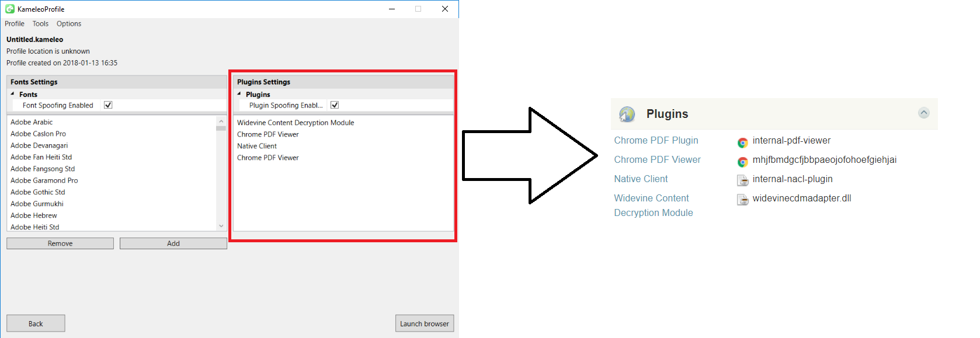Collapse the Plugins section with the round chevron

click(923, 113)
